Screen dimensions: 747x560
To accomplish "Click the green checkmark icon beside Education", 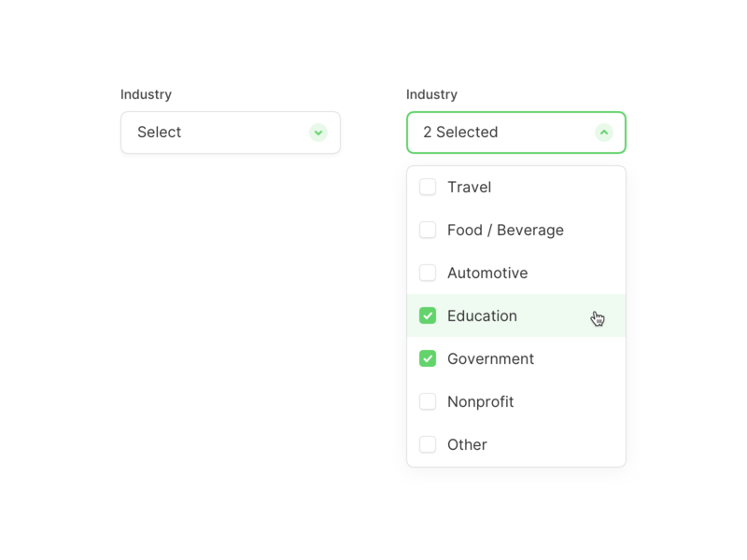I will click(x=428, y=315).
